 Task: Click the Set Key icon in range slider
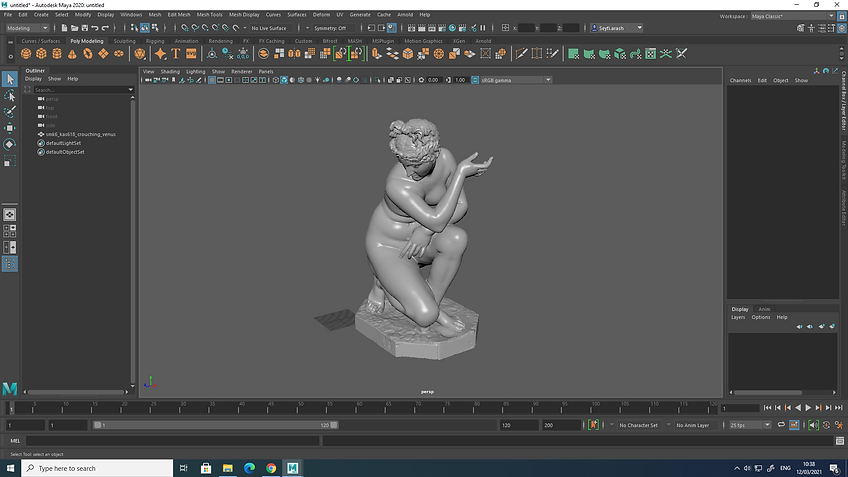coord(593,425)
